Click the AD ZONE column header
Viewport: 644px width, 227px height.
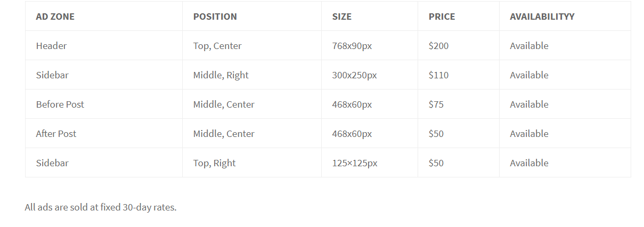[104, 16]
